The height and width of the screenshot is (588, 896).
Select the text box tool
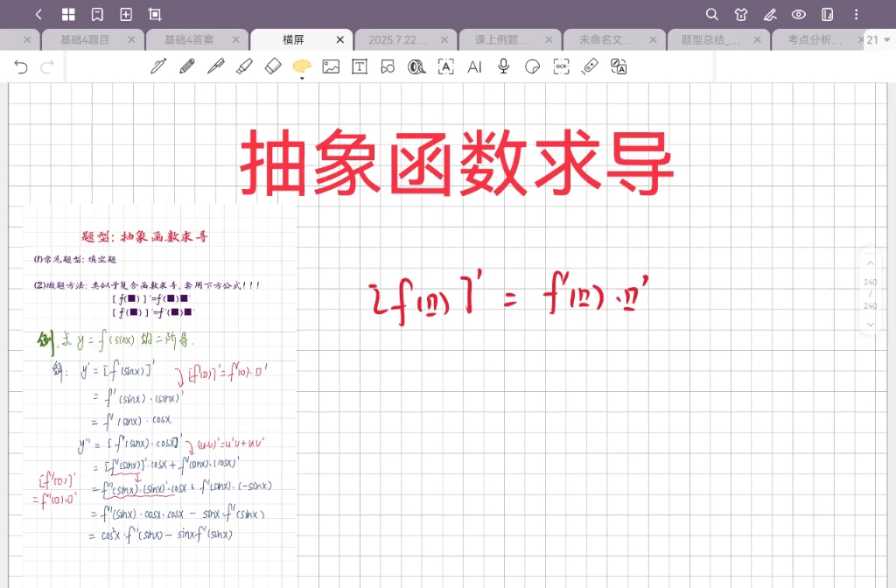click(x=360, y=66)
